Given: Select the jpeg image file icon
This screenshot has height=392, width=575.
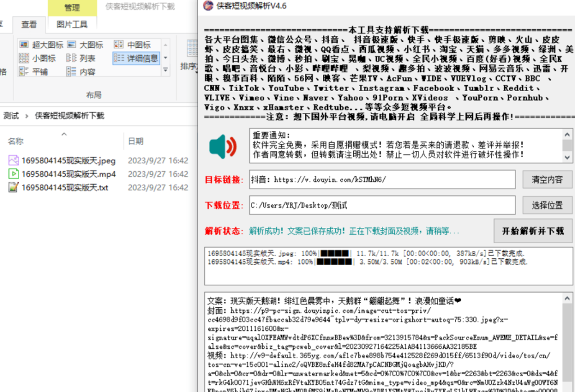Looking at the screenshot, I should [x=13, y=160].
